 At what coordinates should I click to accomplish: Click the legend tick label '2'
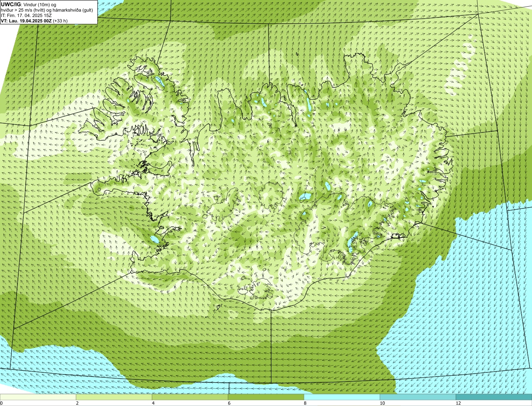[x=77, y=403]
